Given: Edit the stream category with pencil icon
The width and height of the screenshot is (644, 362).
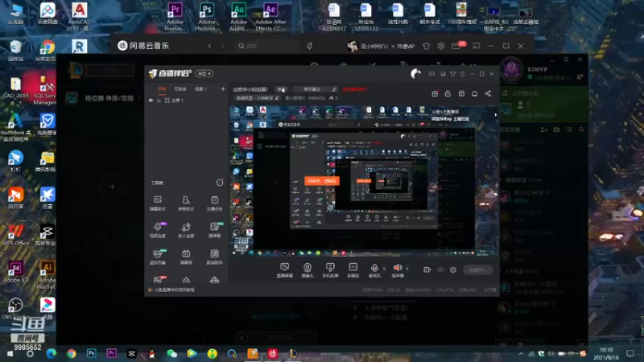Looking at the screenshot, I should tap(277, 98).
